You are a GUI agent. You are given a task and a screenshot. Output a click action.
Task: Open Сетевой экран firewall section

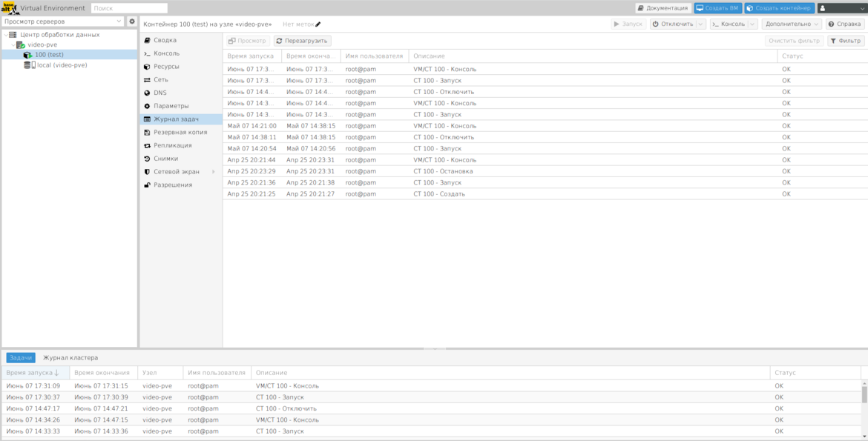pos(176,172)
